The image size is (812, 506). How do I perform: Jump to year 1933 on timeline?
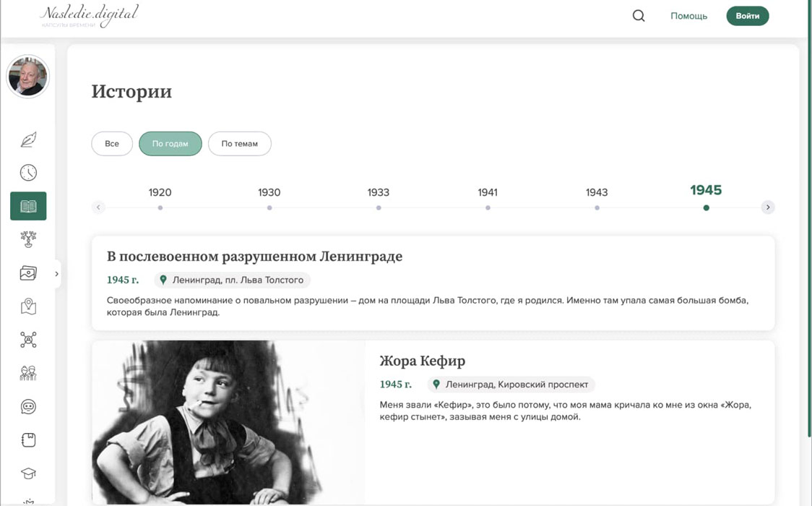pyautogui.click(x=379, y=198)
